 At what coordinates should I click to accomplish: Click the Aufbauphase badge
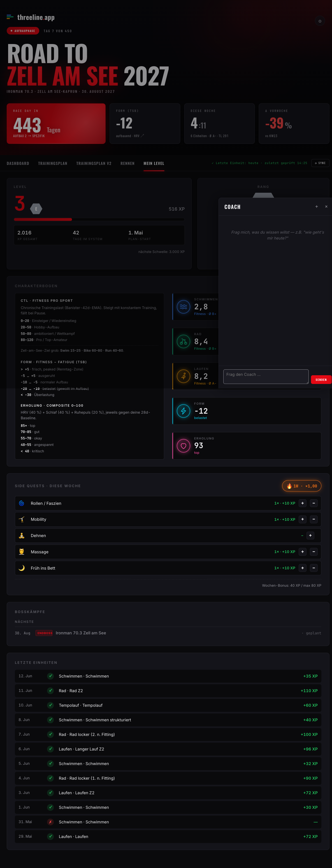(x=23, y=31)
